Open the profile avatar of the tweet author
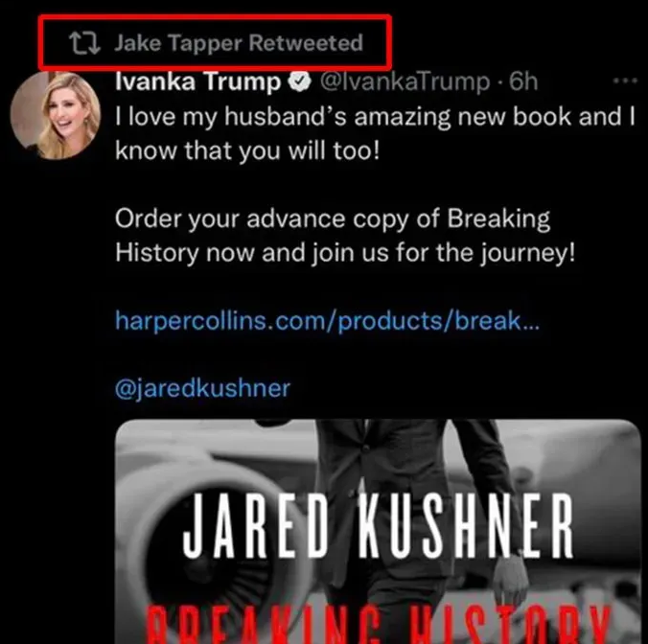Viewport: 648px width, 644px height. (56, 116)
